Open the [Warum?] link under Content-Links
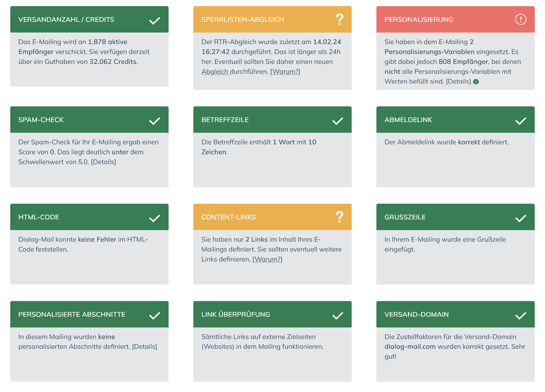This screenshot has height=392, width=545. 267,259
